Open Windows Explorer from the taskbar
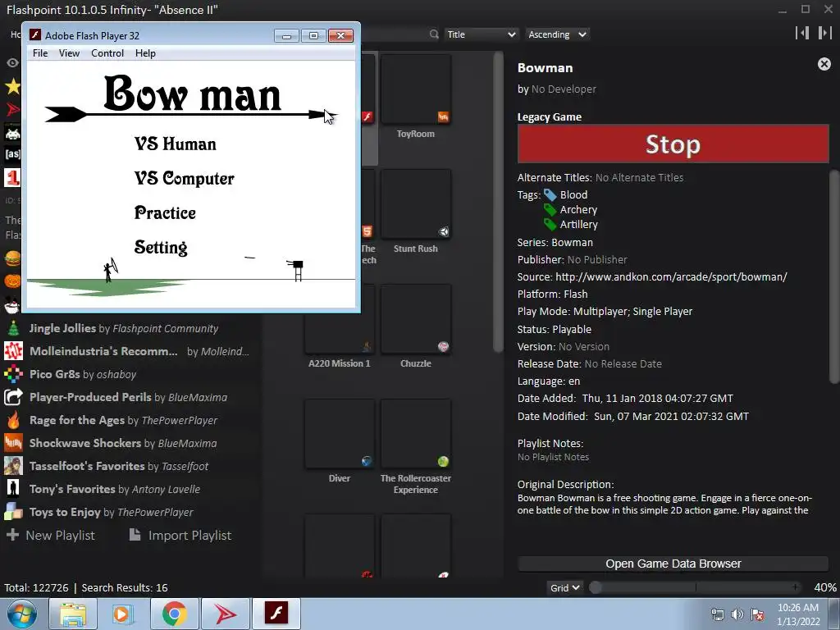 coord(73,614)
